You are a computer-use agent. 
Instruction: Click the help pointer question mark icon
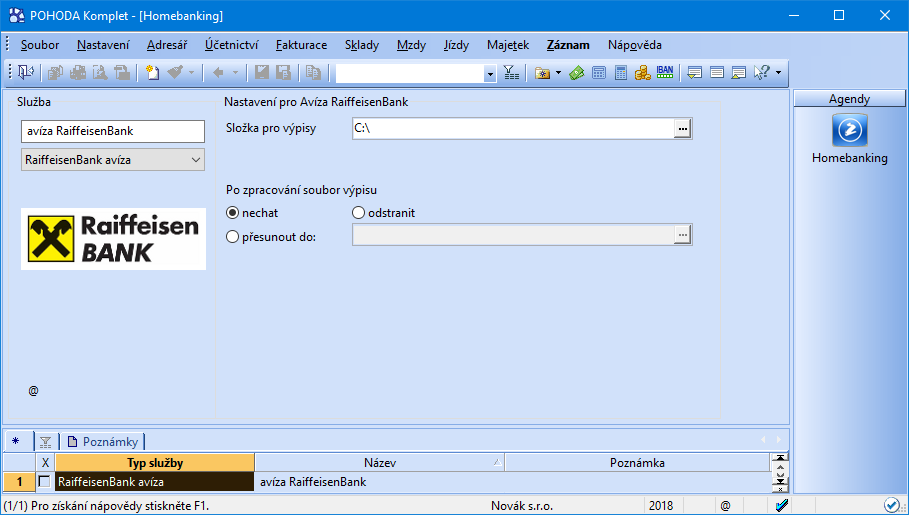(x=761, y=72)
